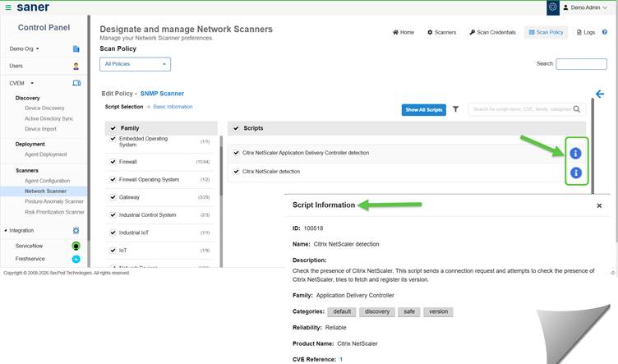Click the Users icon in sidebar
The image size is (618, 364).
(76, 66)
